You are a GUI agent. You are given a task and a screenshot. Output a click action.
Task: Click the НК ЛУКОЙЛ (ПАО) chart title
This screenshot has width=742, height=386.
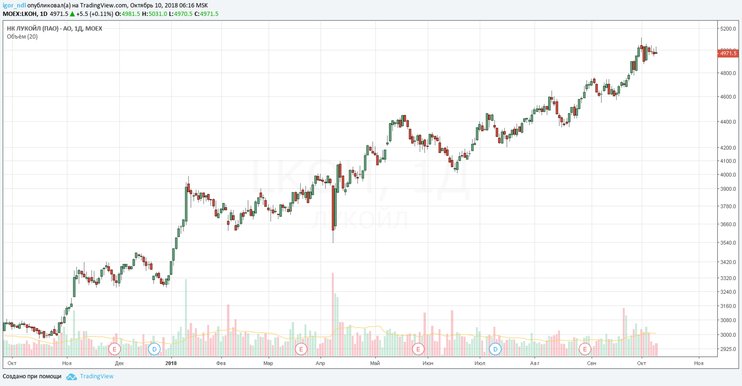click(x=54, y=28)
